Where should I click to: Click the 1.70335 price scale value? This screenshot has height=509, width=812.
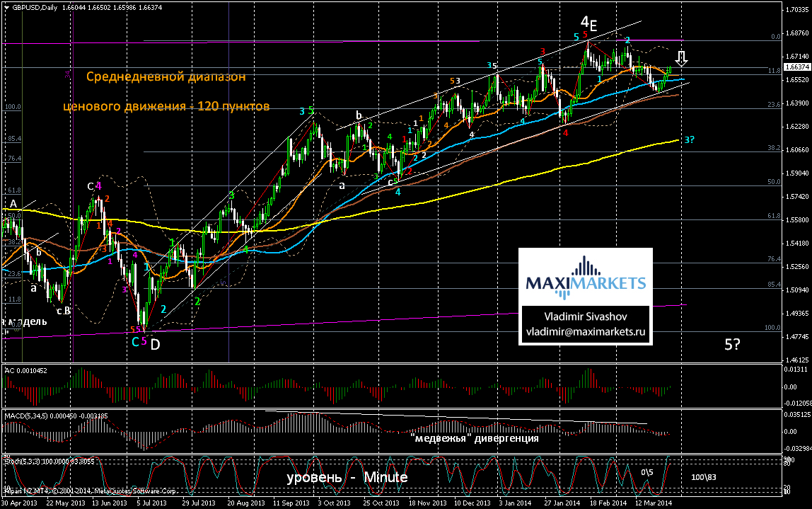798,10
